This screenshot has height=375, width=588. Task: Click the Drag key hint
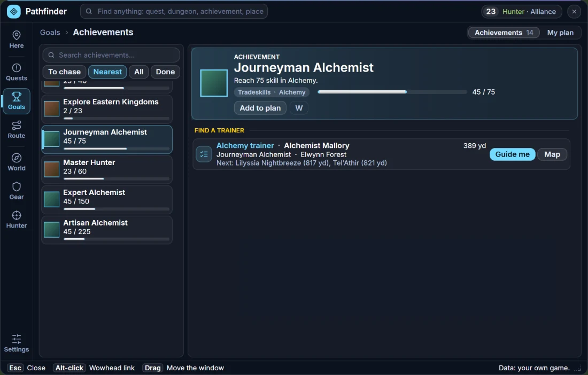153,368
